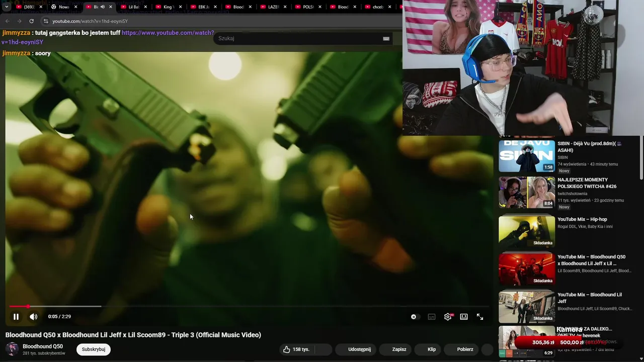Reload the YouTube page

point(31,21)
